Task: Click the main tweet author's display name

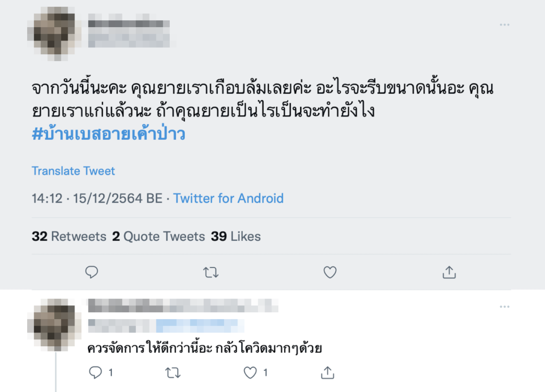Action: pos(129,23)
